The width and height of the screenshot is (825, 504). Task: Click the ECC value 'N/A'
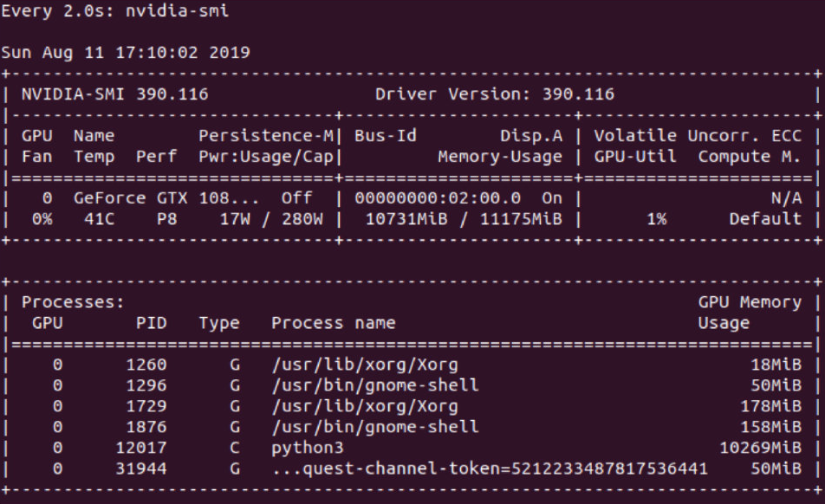[786, 198]
